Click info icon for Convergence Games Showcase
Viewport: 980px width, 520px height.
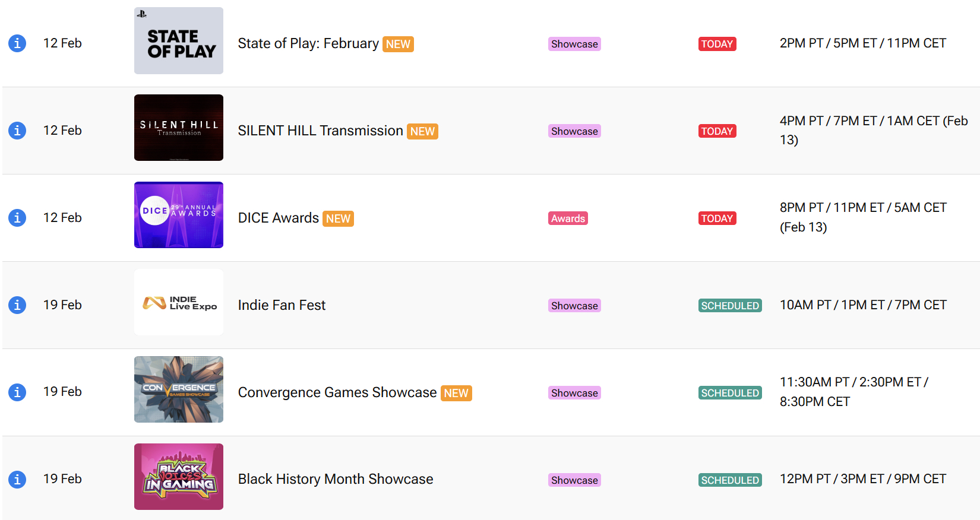tap(17, 392)
